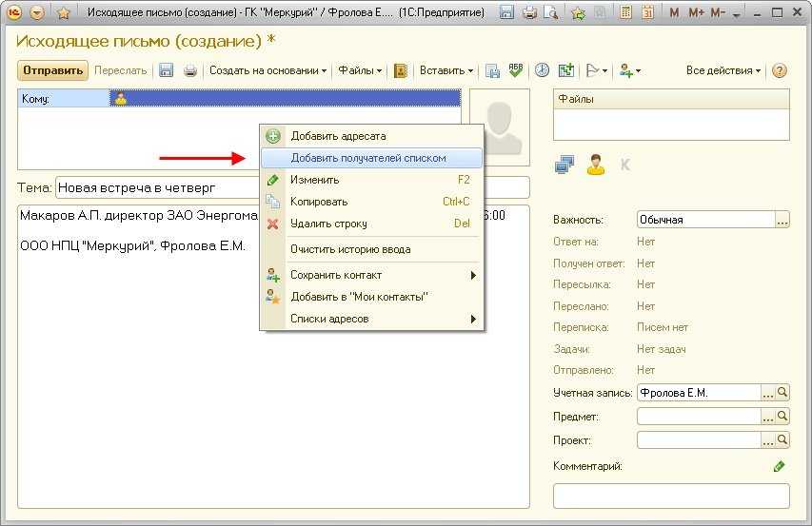Click the yellow user icon under Файлы
The height and width of the screenshot is (526, 812).
click(596, 165)
